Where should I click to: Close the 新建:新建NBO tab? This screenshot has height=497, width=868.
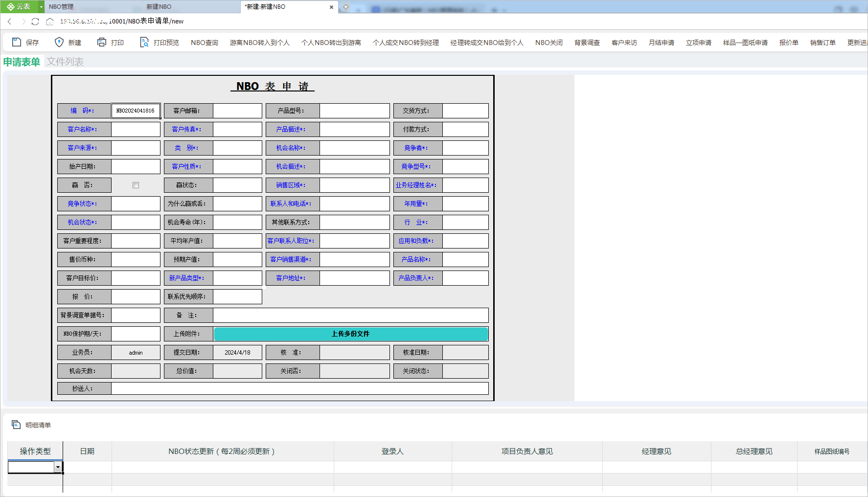tap(331, 7)
